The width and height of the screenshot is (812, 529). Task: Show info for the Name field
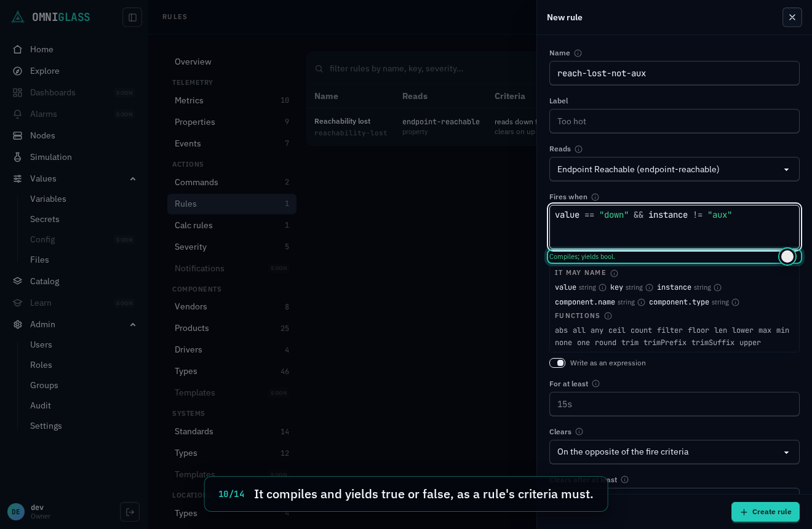pyautogui.click(x=578, y=53)
